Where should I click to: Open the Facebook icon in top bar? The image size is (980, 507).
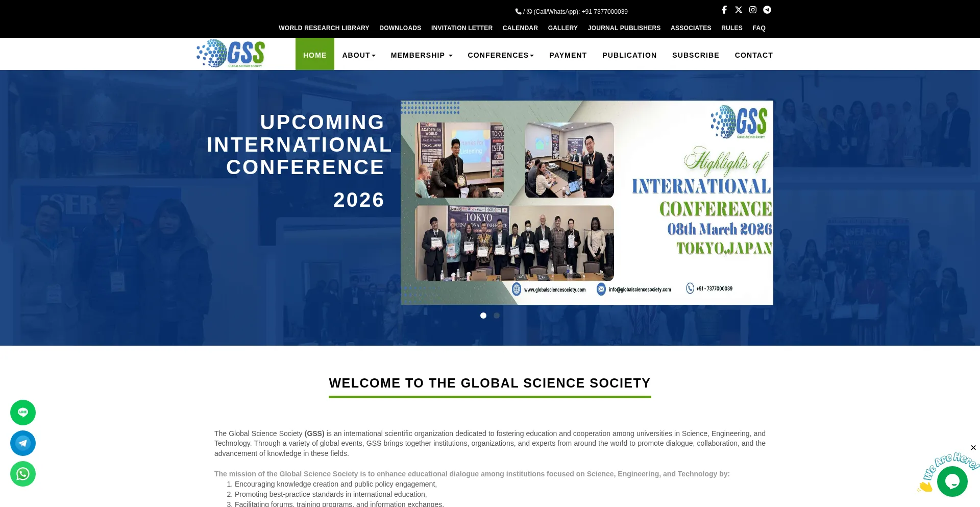tap(724, 10)
